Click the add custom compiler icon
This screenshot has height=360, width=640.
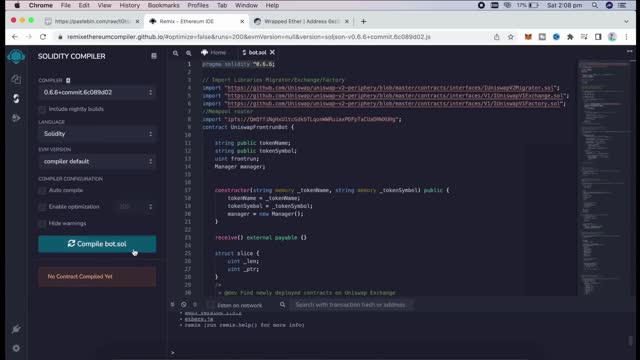point(68,80)
